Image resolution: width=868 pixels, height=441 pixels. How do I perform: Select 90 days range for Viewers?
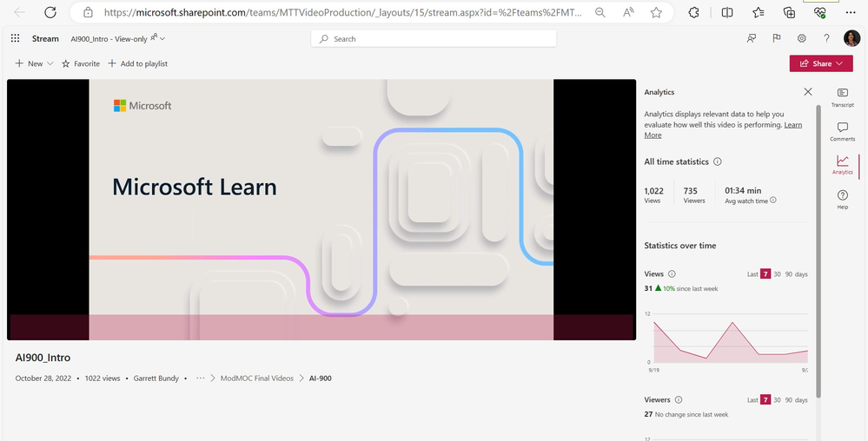789,400
